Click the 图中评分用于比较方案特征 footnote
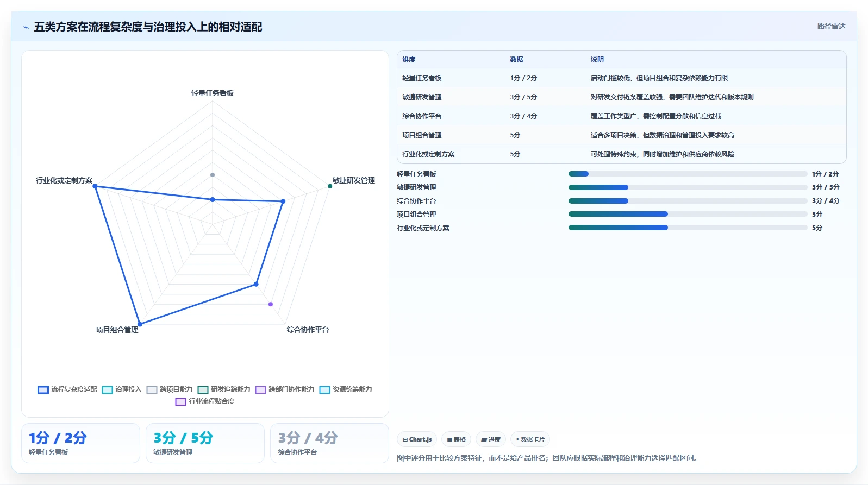This screenshot has width=868, height=485. [x=547, y=458]
